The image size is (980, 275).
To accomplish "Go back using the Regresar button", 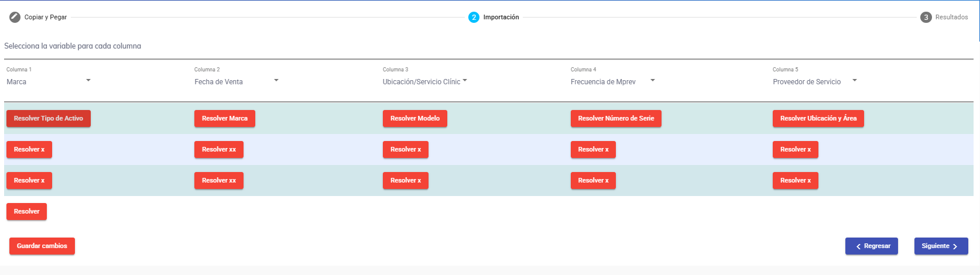I will pyautogui.click(x=871, y=246).
